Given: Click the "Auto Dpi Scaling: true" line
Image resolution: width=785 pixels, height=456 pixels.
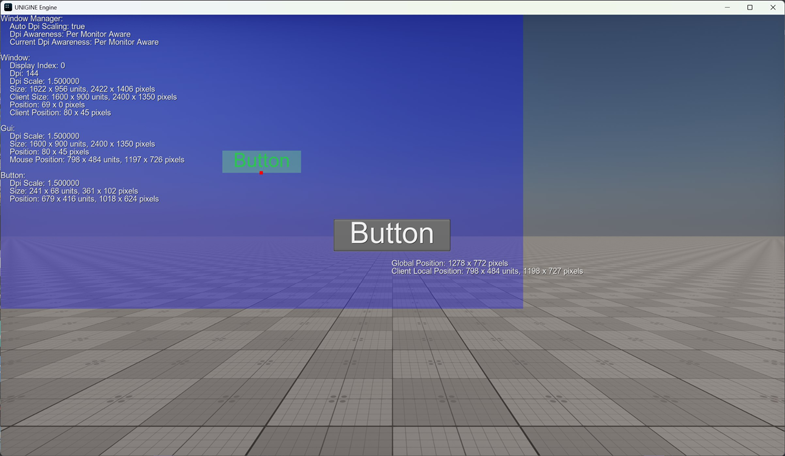Looking at the screenshot, I should tap(47, 27).
